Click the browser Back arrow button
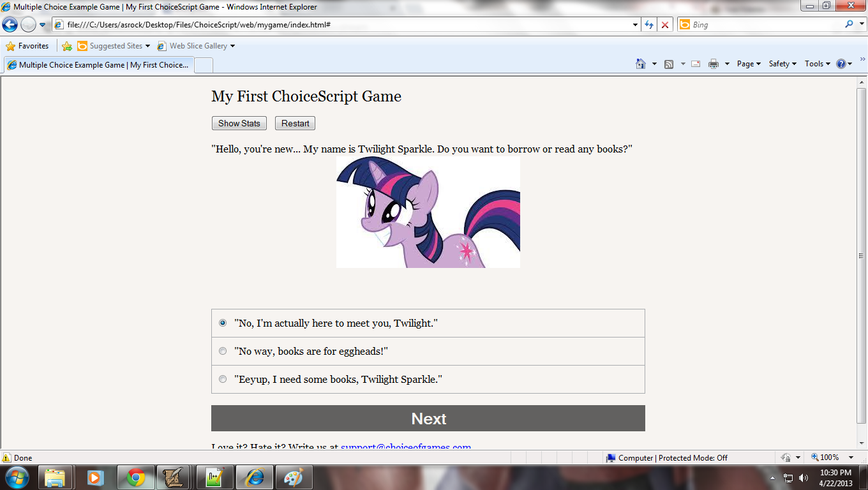This screenshot has width=868, height=490. (10, 24)
